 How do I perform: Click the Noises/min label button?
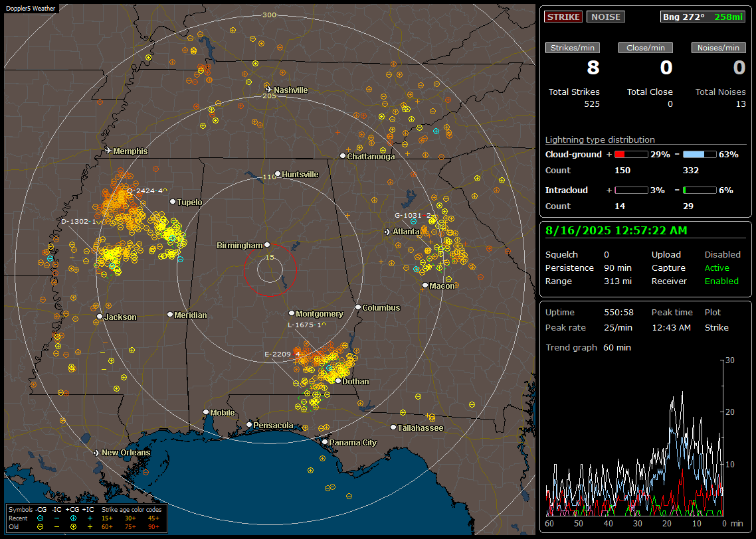pos(718,48)
